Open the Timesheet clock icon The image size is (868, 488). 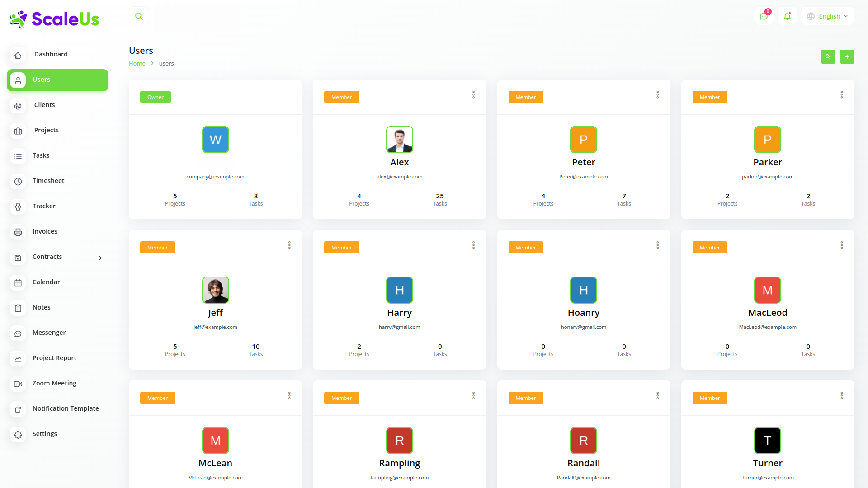pyautogui.click(x=18, y=181)
